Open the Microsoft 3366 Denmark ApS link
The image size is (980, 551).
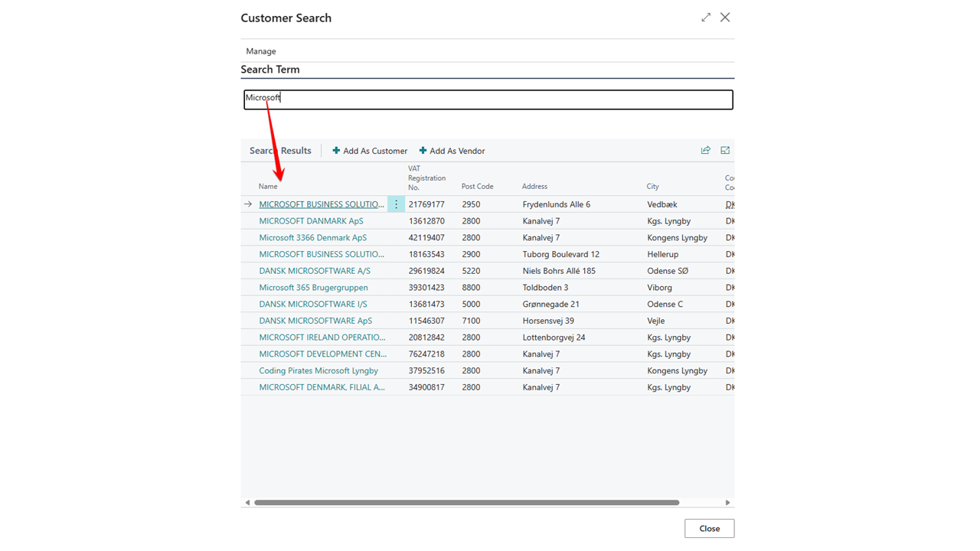(312, 238)
